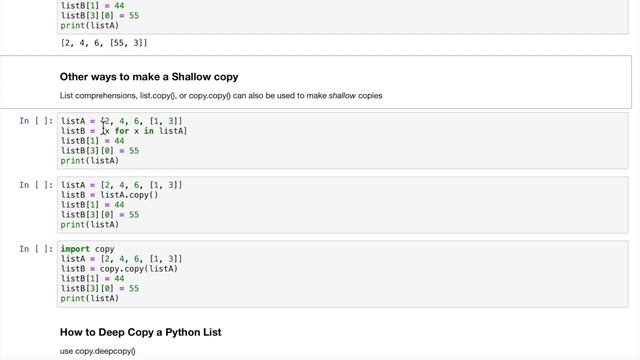This screenshot has height=360, width=640.
Task: Click 'How to Deep Copy a Python List' heading
Action: [x=140, y=332]
